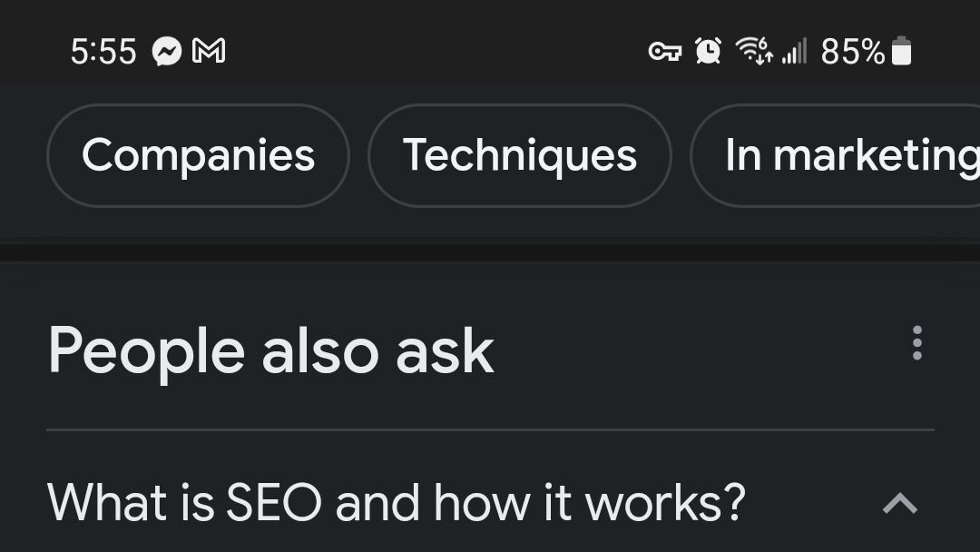Tap the dark separator band below filter chips

pyautogui.click(x=490, y=252)
